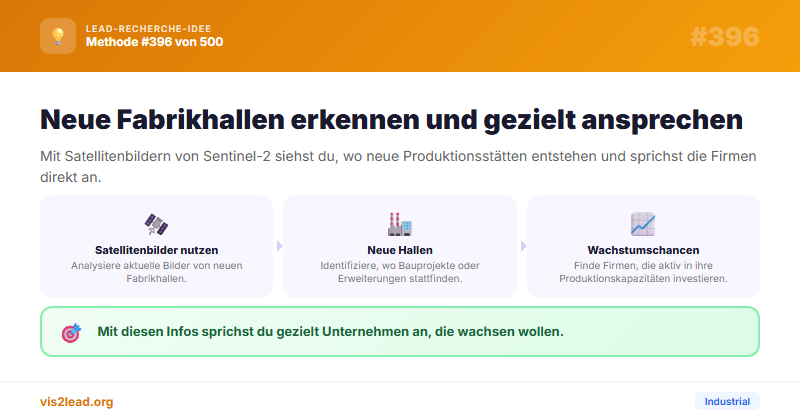Click the lightbulb icon in the header
This screenshot has width=800, height=420.
[x=58, y=36]
